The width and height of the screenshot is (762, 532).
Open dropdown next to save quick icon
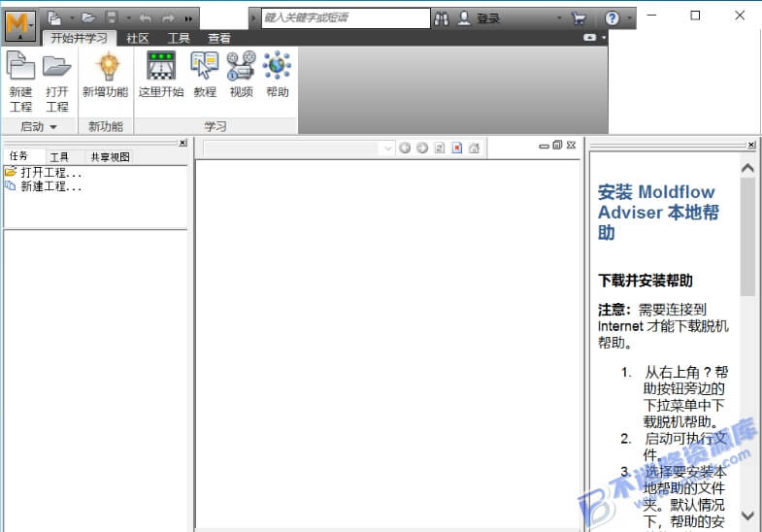pos(128,18)
